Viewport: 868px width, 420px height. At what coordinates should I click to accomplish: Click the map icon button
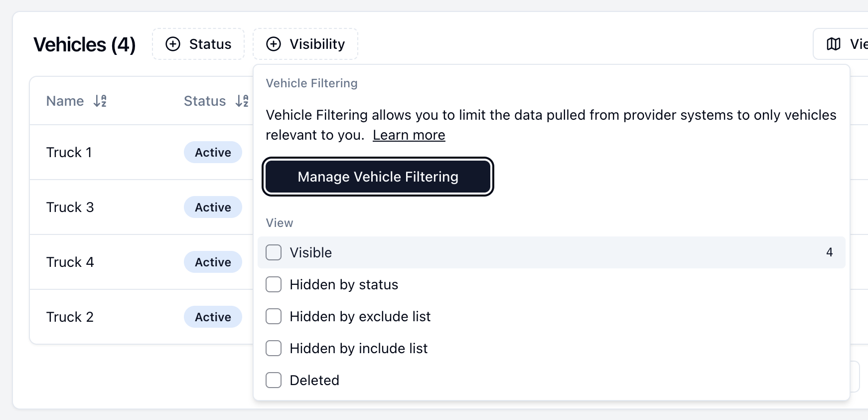coord(834,44)
